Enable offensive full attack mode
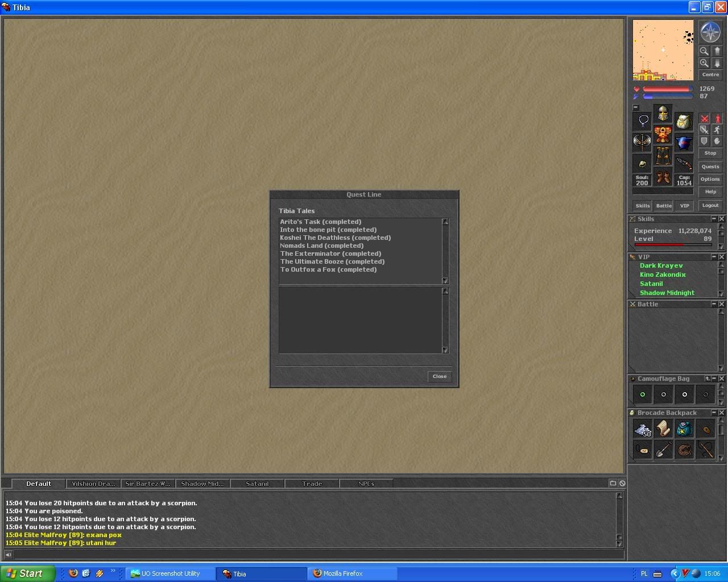This screenshot has width=728, height=582. pos(704,119)
